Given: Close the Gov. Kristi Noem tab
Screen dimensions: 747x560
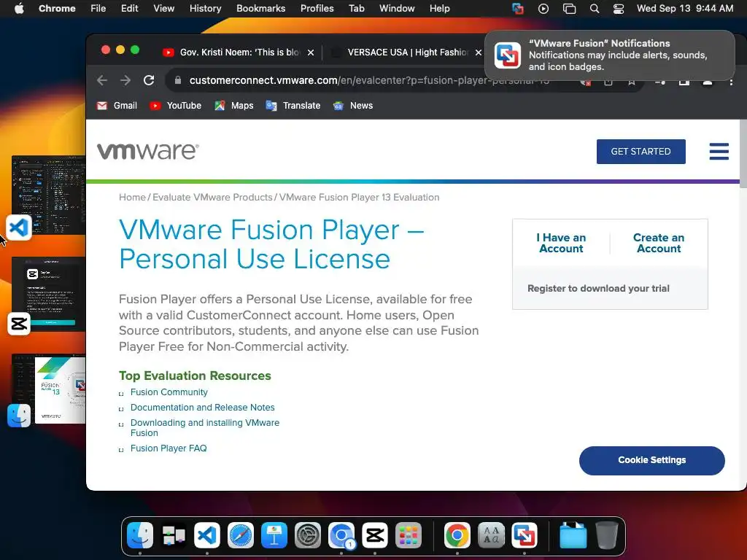Looking at the screenshot, I should coord(311,52).
